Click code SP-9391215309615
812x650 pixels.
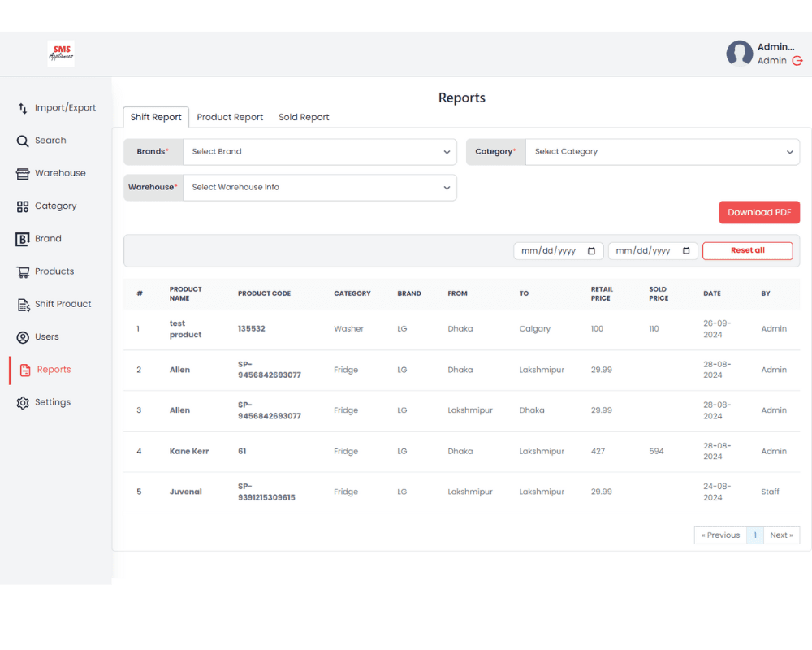coord(266,492)
